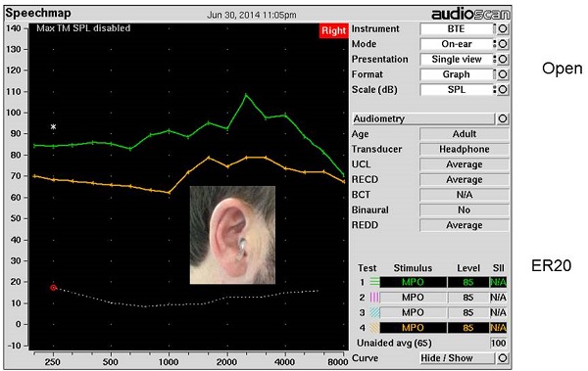
Task: Change the Mode field set to On-ear
Action: (457, 44)
